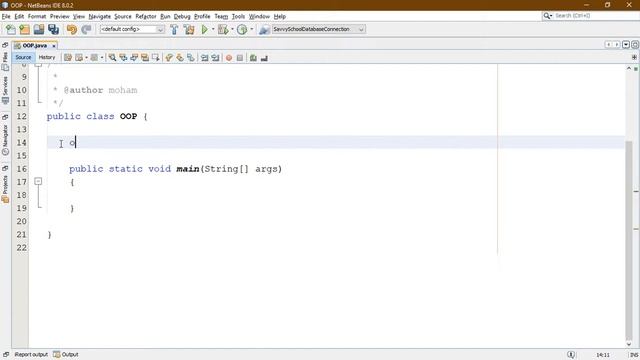Collapse main method fold at line 17
The width and height of the screenshot is (640, 360).
click(x=38, y=181)
